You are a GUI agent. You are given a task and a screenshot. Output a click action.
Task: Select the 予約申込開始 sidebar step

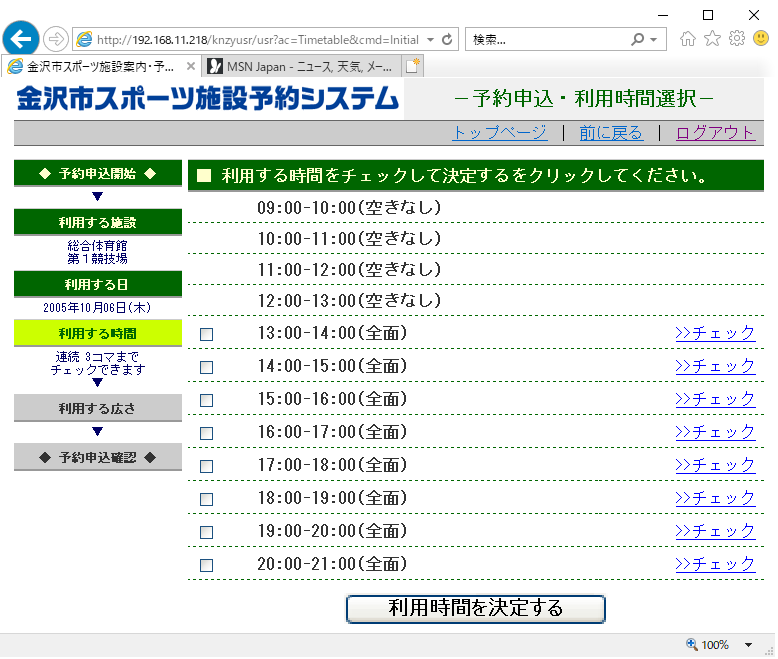[98, 173]
